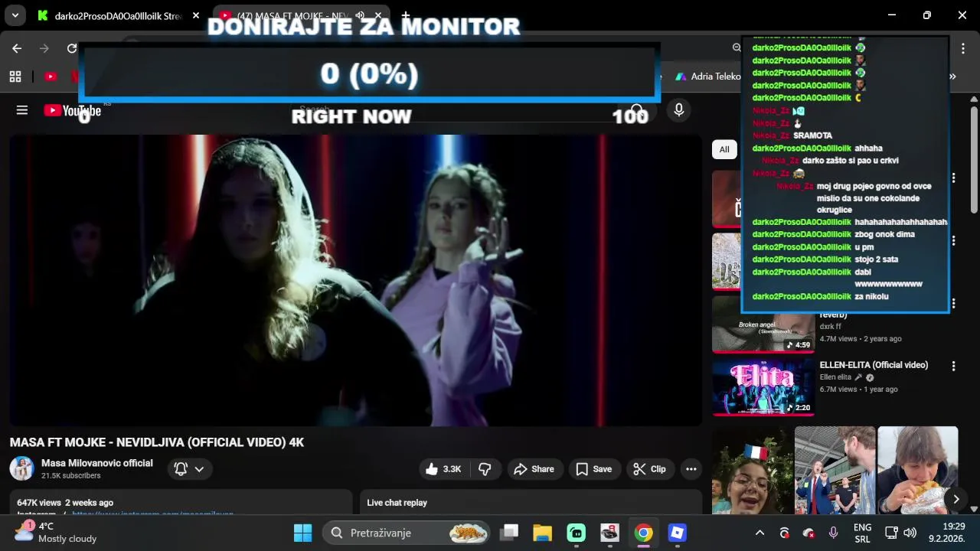
Task: Open the clock and date 19:29 panel
Action: 946,533
